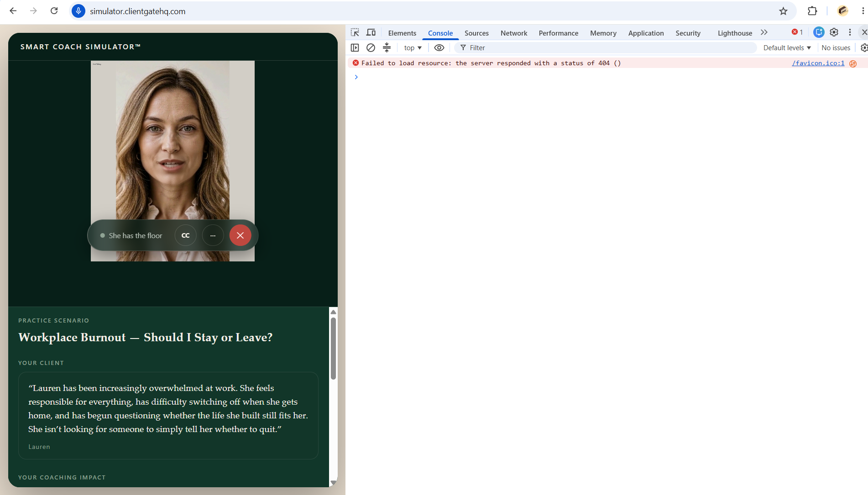Open DevTools settings gear
Image resolution: width=868 pixels, height=495 pixels.
coord(834,32)
